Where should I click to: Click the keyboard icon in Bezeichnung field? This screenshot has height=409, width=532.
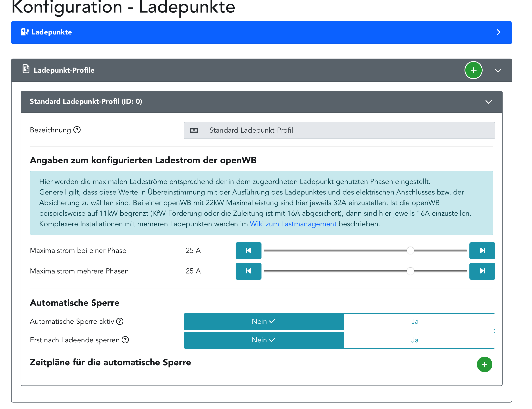194,130
